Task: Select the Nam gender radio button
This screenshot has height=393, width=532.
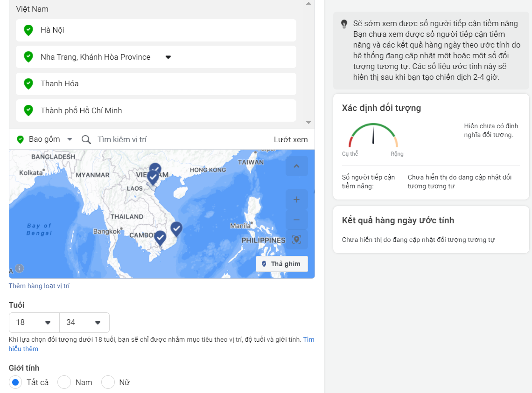Action: tap(64, 382)
